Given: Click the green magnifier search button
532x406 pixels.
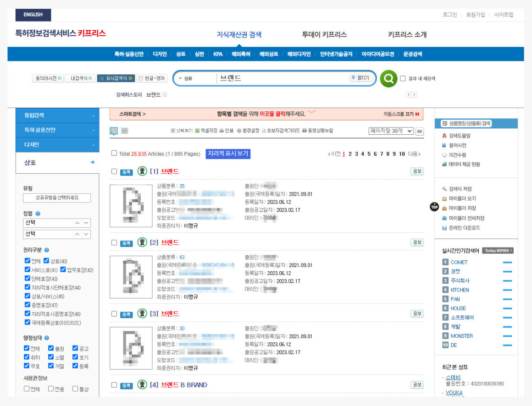Looking at the screenshot, I should 388,79.
